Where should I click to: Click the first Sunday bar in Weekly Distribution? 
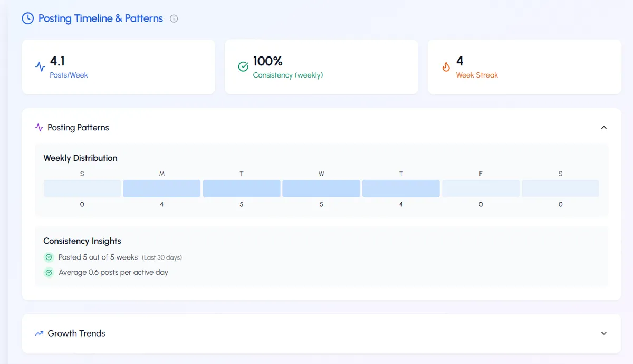pos(82,188)
